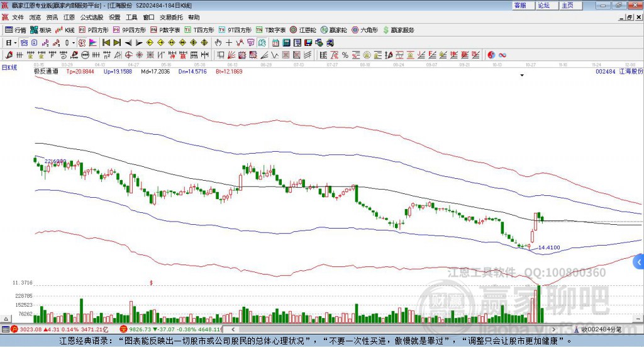Click the black right-arrow next icon
This screenshot has height=347, width=644.
click(x=139, y=42)
